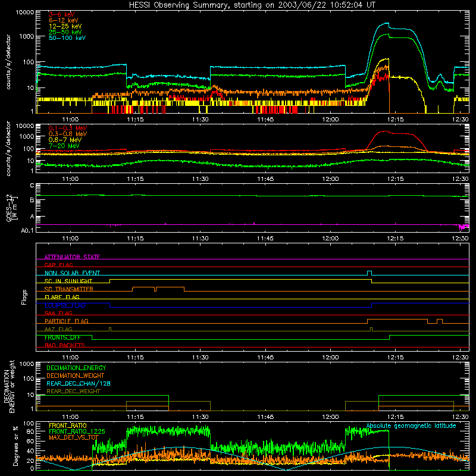The image size is (476, 476).
Task: Click the 12:15 tick label under flags panel
Action: pos(395,358)
